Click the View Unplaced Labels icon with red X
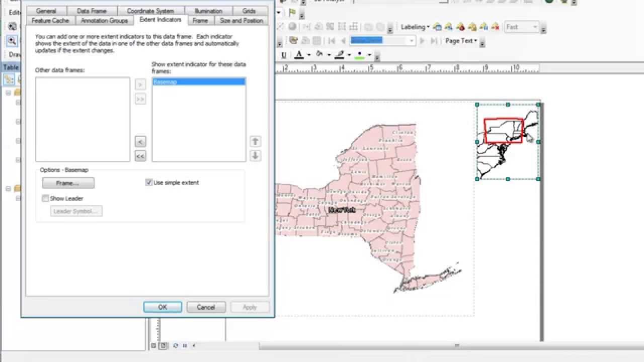Image resolution: width=644 pixels, height=362 pixels. (x=496, y=27)
